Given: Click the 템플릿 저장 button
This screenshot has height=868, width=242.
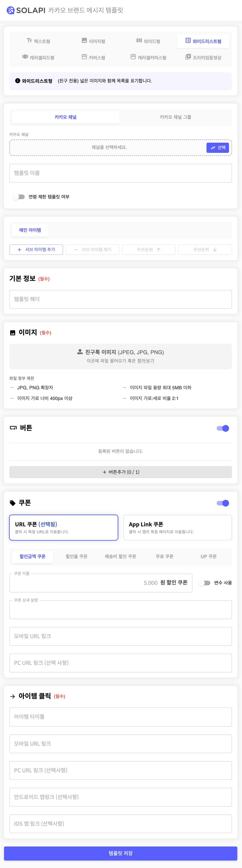Looking at the screenshot, I should 121,853.
